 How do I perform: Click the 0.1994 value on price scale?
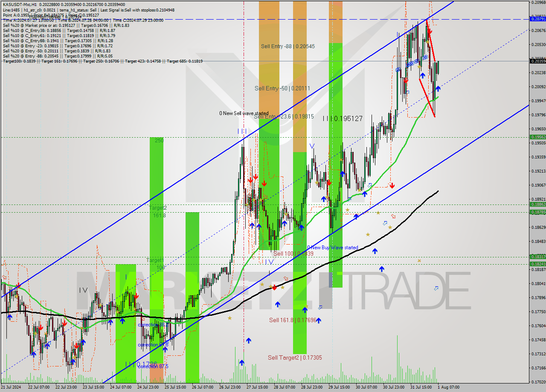point(538,101)
